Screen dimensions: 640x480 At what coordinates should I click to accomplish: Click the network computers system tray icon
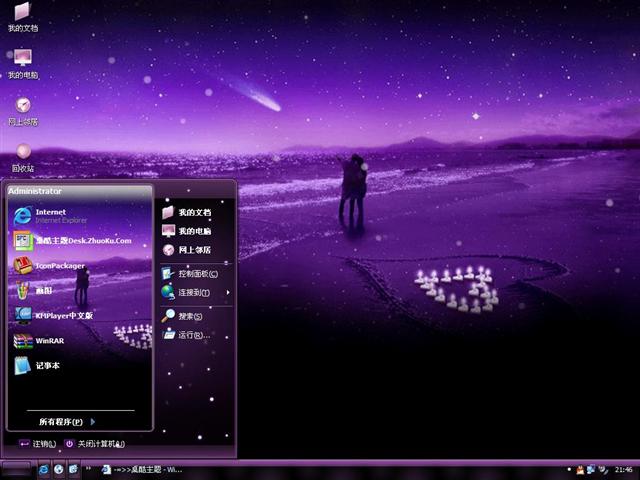click(591, 470)
